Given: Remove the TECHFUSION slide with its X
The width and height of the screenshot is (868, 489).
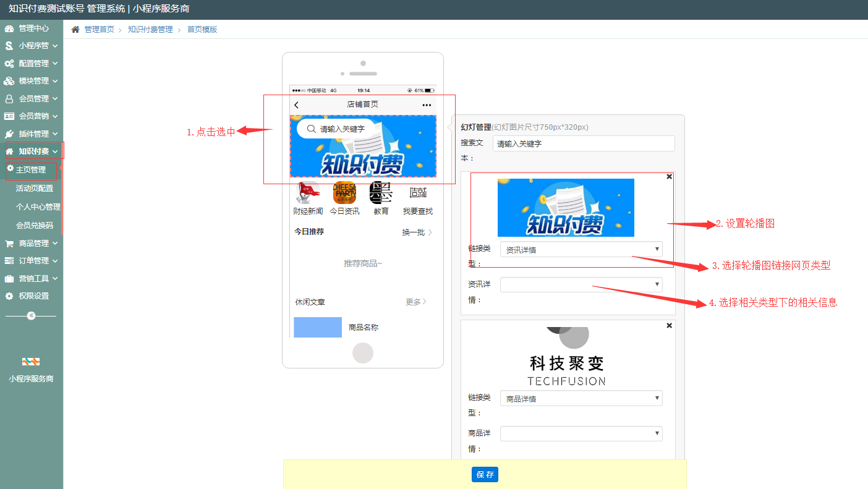Looking at the screenshot, I should pyautogui.click(x=669, y=325).
